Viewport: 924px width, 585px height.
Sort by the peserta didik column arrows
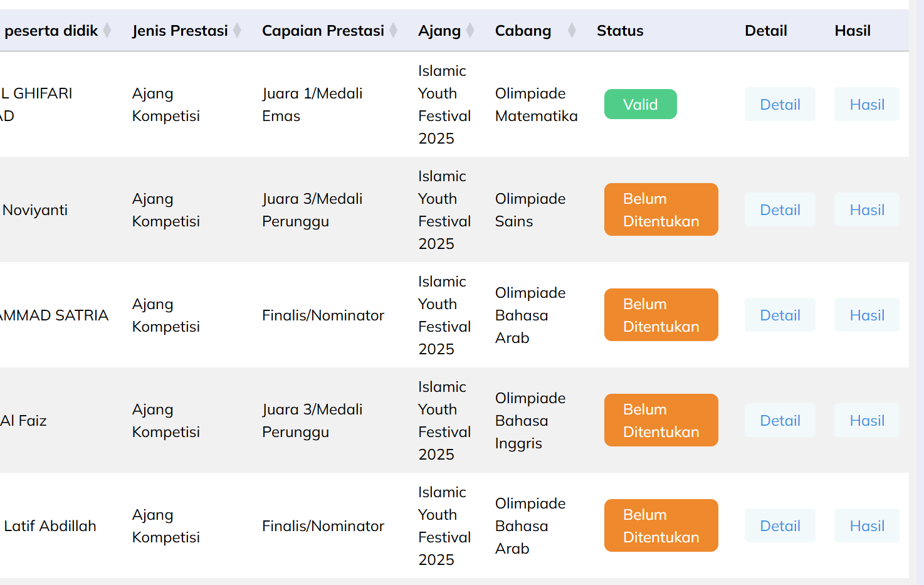107,30
